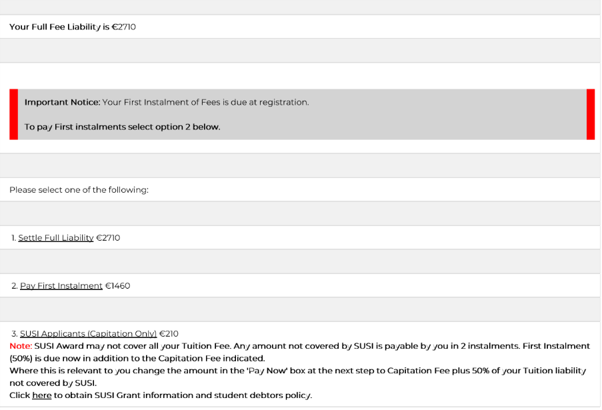This screenshot has height=410, width=602.
Task: Choose SUSI Applicants (Capitation Only) link
Action: click(x=88, y=334)
